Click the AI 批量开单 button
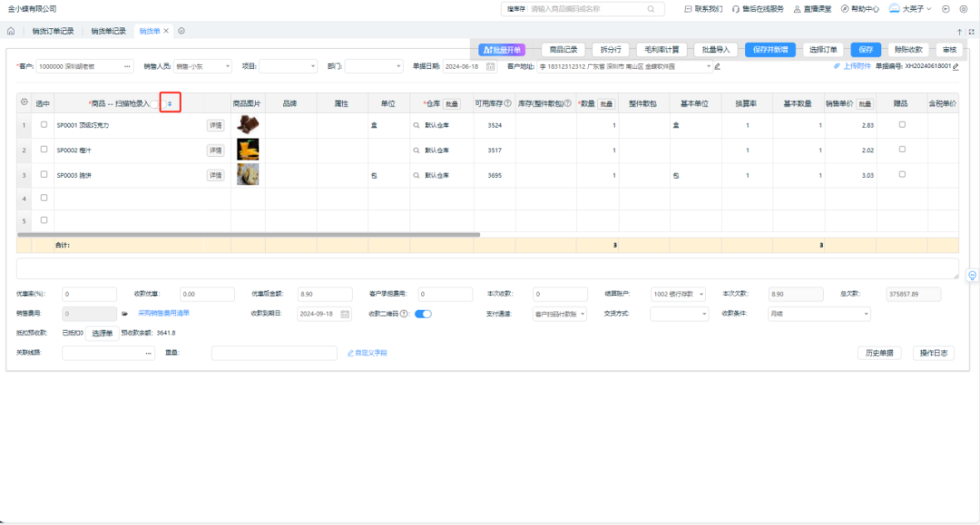The width and height of the screenshot is (980, 525). point(502,50)
